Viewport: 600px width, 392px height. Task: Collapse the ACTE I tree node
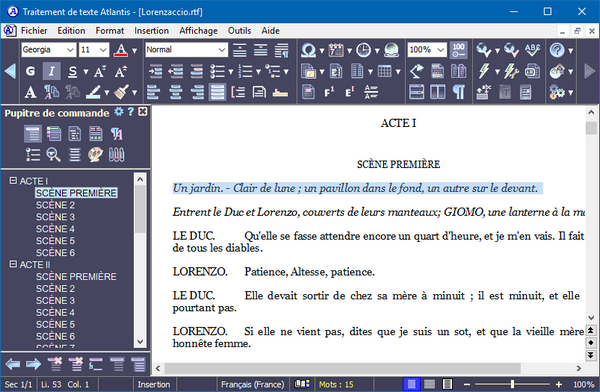coord(13,180)
